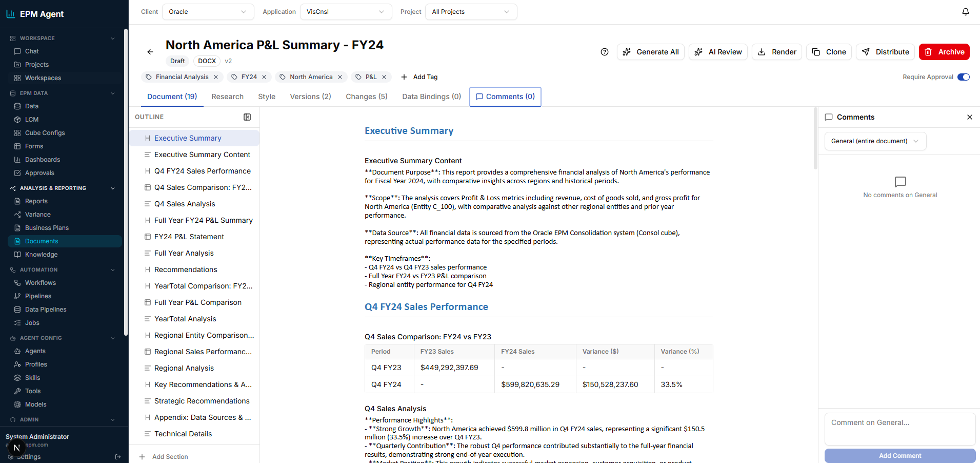Open the General entire document comment scope dropdown
Screen dimensions: 980x463
[875, 141]
